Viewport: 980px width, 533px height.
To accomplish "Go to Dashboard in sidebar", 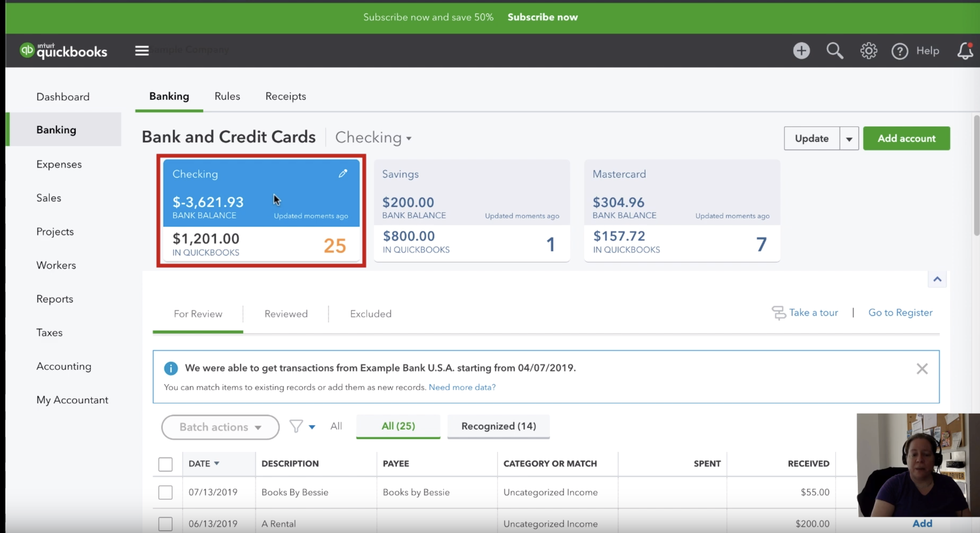I will click(63, 97).
